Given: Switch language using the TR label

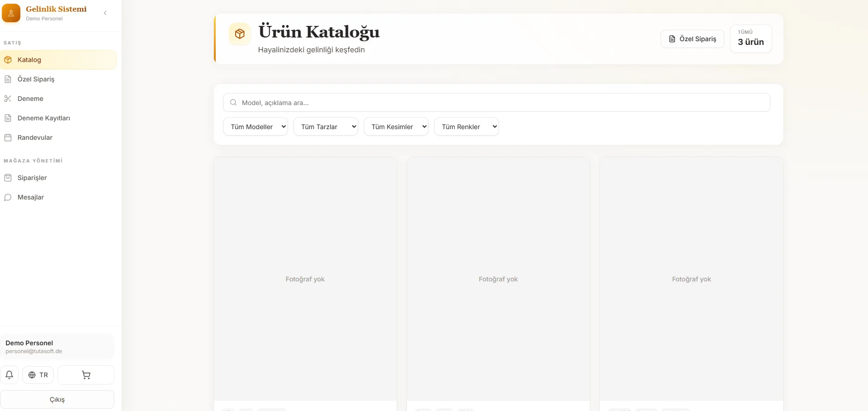Looking at the screenshot, I should click(x=44, y=375).
